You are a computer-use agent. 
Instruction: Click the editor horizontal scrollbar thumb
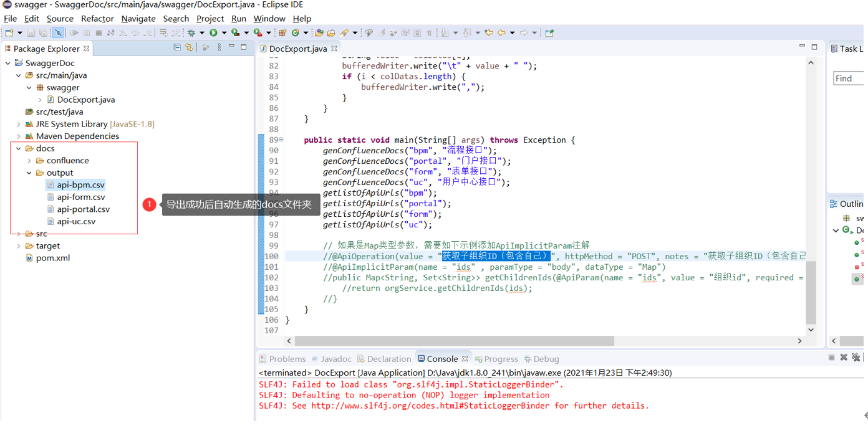[x=454, y=341]
